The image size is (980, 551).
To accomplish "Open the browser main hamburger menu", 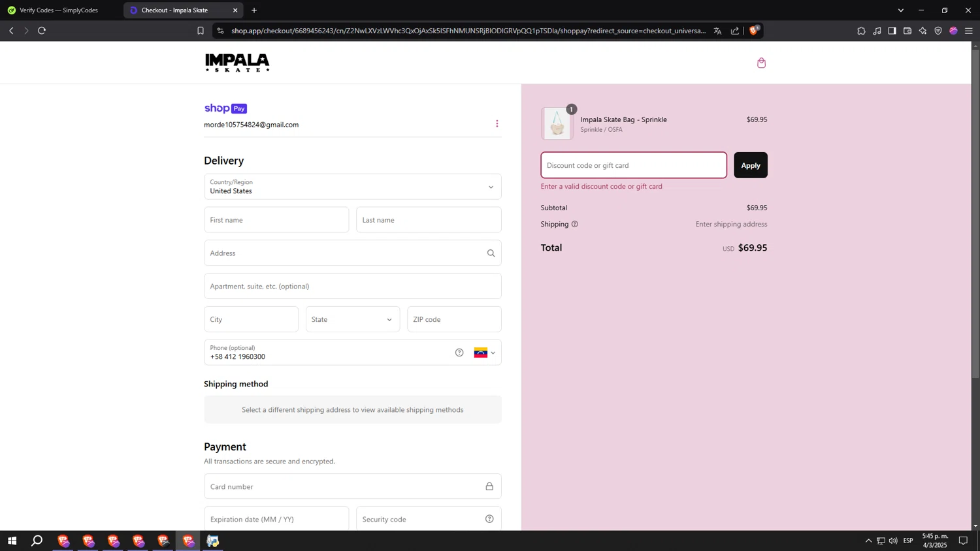I will click(x=969, y=31).
